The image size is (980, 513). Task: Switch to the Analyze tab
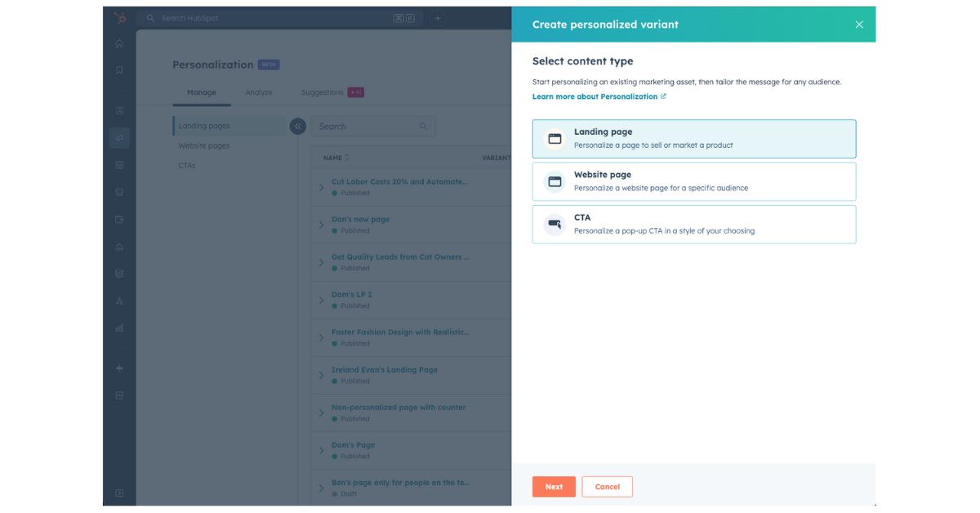pyautogui.click(x=259, y=92)
